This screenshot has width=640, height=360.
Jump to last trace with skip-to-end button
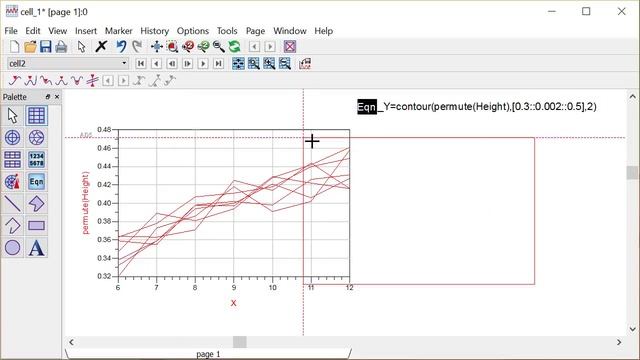coord(219,63)
